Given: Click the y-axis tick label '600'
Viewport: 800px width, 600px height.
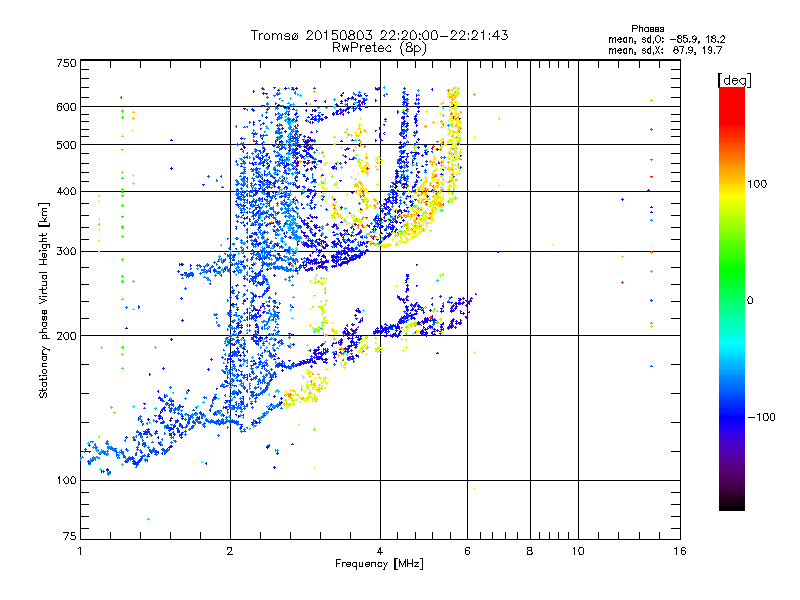Looking at the screenshot, I should coord(66,107).
